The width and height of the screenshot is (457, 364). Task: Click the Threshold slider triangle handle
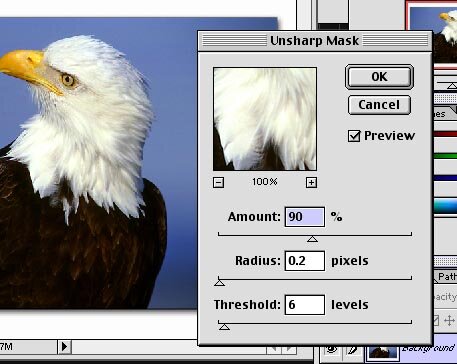click(x=224, y=327)
